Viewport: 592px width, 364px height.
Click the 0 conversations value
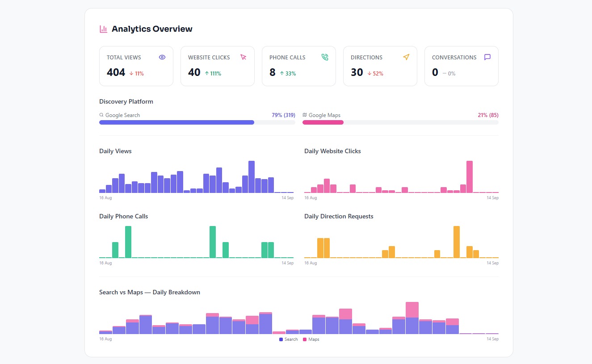[435, 72]
